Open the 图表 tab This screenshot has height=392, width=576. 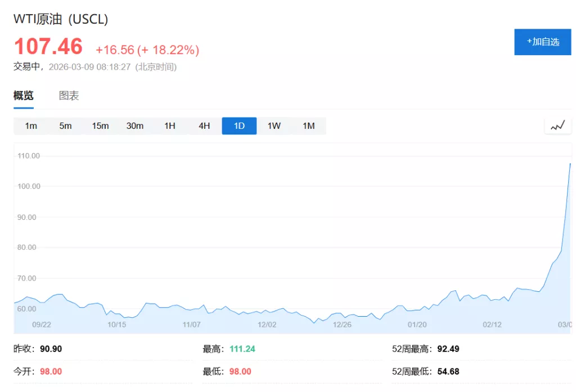click(x=69, y=96)
